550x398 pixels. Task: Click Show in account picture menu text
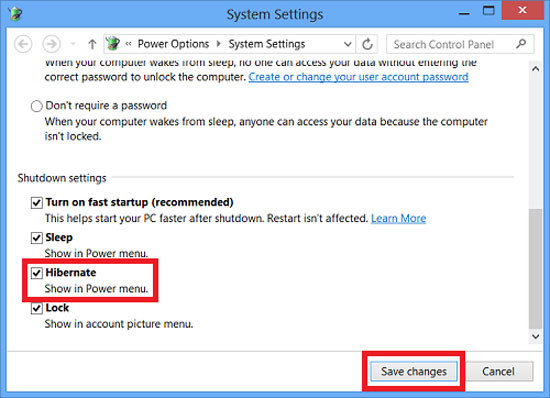[x=119, y=324]
